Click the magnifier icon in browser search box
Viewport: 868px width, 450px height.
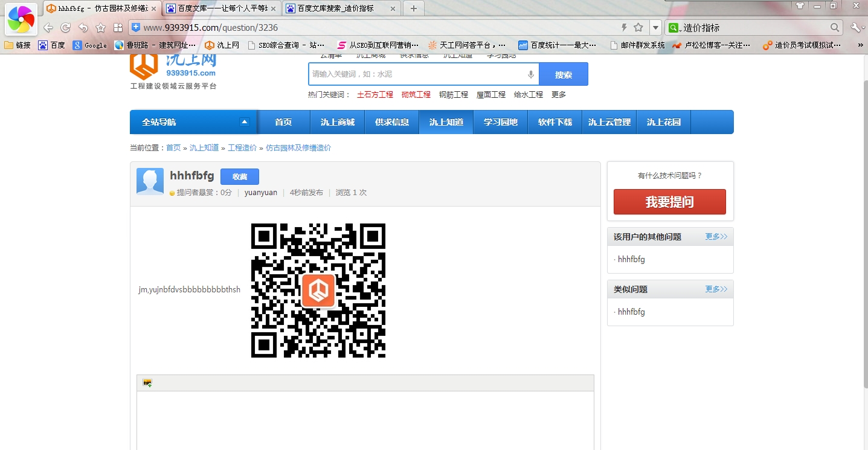(x=835, y=28)
